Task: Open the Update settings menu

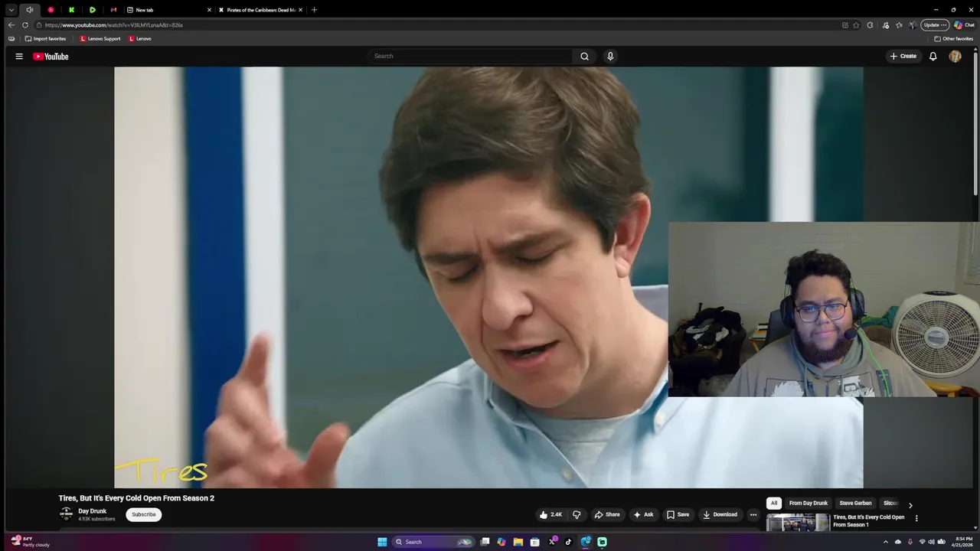Action: click(x=935, y=24)
